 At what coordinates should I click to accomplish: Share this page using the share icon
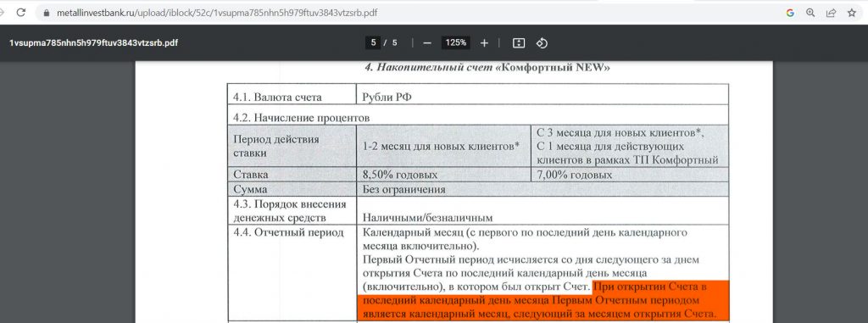click(831, 13)
